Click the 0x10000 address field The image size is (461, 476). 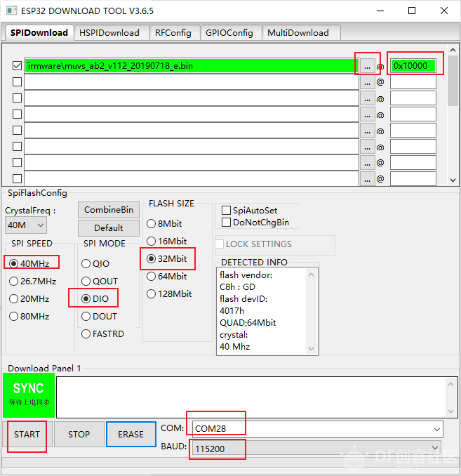(x=413, y=66)
